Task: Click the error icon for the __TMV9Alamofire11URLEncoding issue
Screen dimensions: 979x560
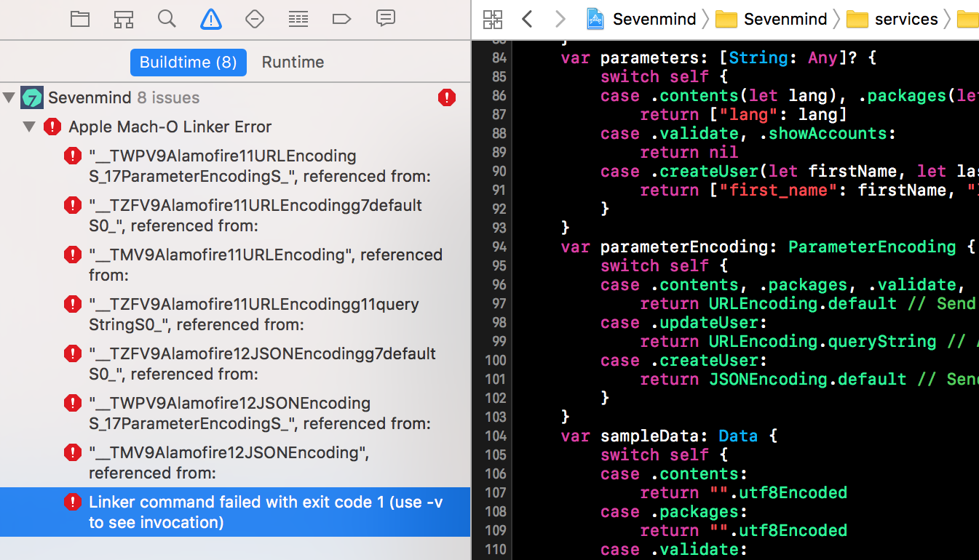Action: tap(72, 255)
